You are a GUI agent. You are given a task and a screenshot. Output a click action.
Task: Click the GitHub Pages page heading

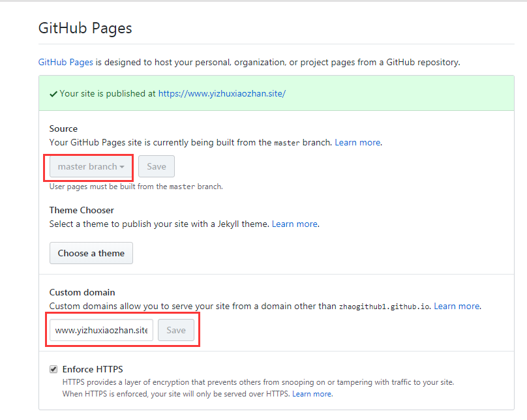coord(85,28)
